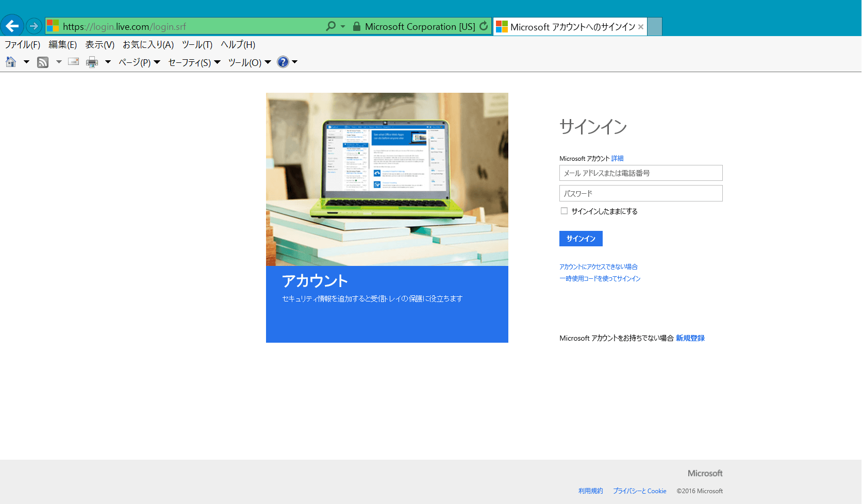Click the RSS feeds icon

tap(43, 62)
